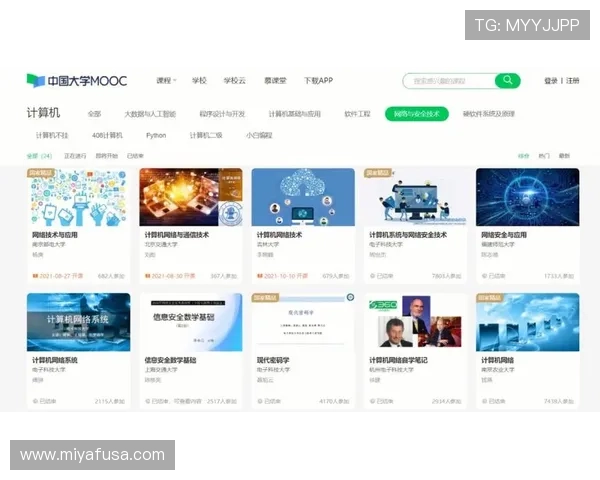Select the 大数据与人工智能 category tab
This screenshot has width=600, height=480.
click(x=150, y=114)
